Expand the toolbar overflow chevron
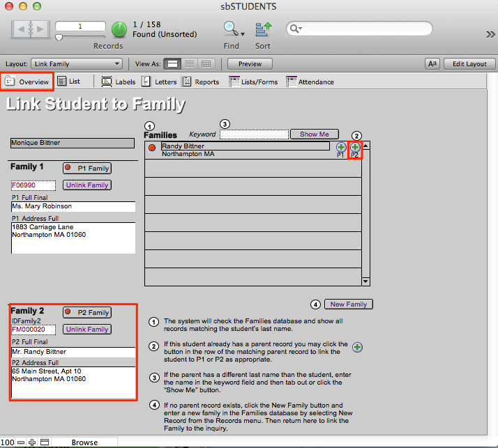 (490, 33)
